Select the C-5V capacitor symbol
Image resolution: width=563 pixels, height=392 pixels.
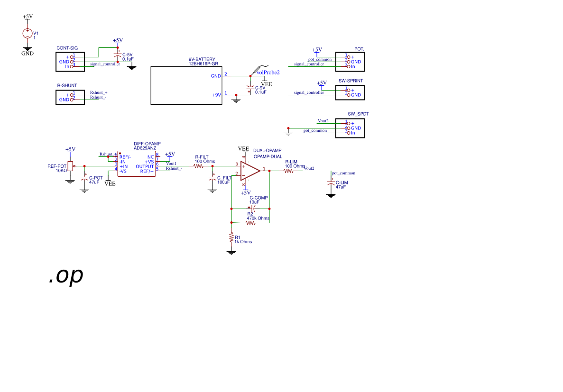(x=118, y=55)
